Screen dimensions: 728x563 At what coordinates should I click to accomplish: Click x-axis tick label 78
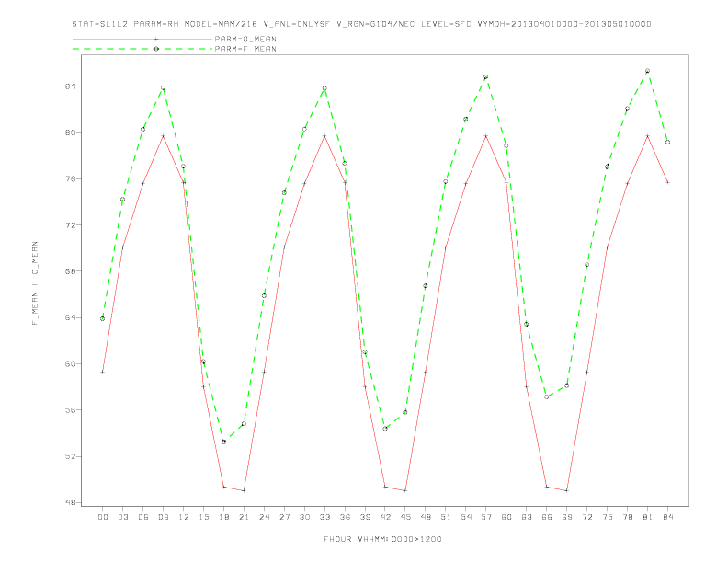tap(627, 517)
